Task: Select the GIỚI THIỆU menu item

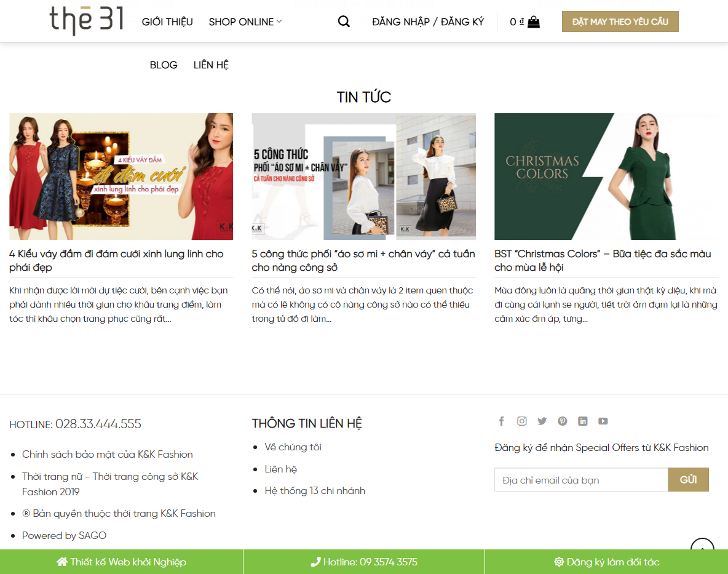Action: point(167,21)
